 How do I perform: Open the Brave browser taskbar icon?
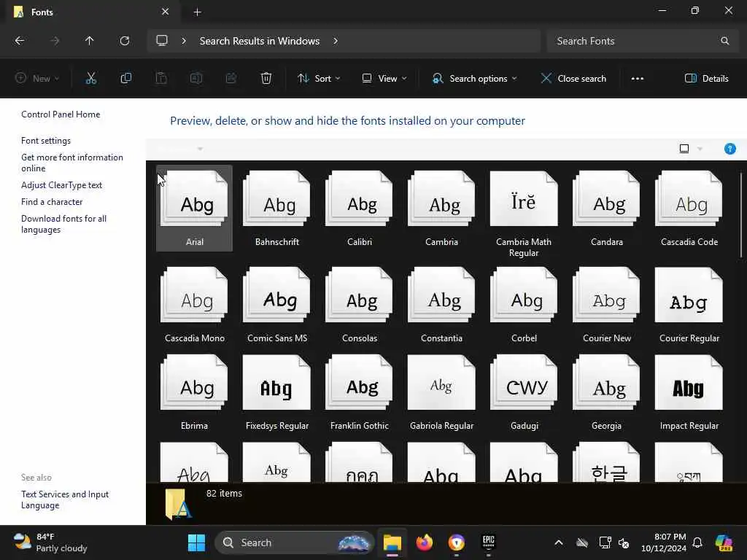tap(457, 542)
